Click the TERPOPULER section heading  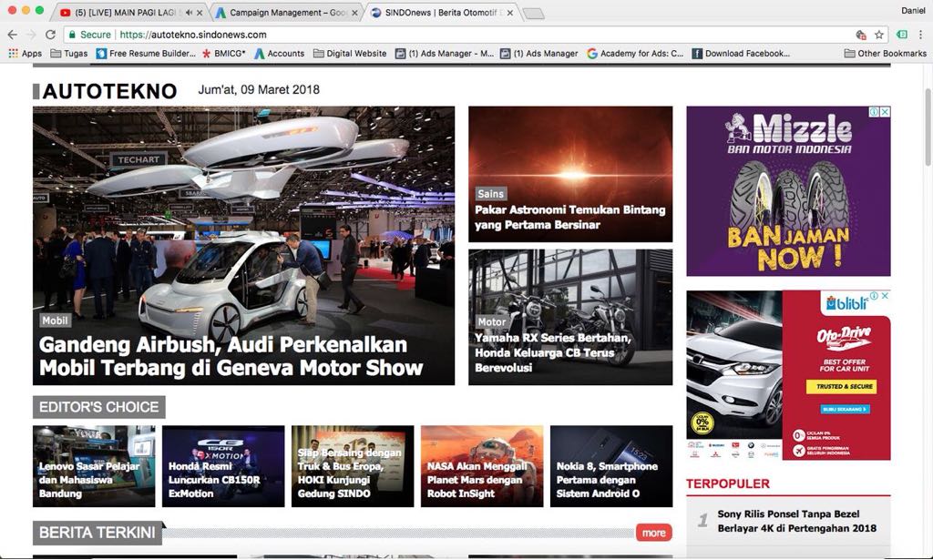click(x=728, y=484)
